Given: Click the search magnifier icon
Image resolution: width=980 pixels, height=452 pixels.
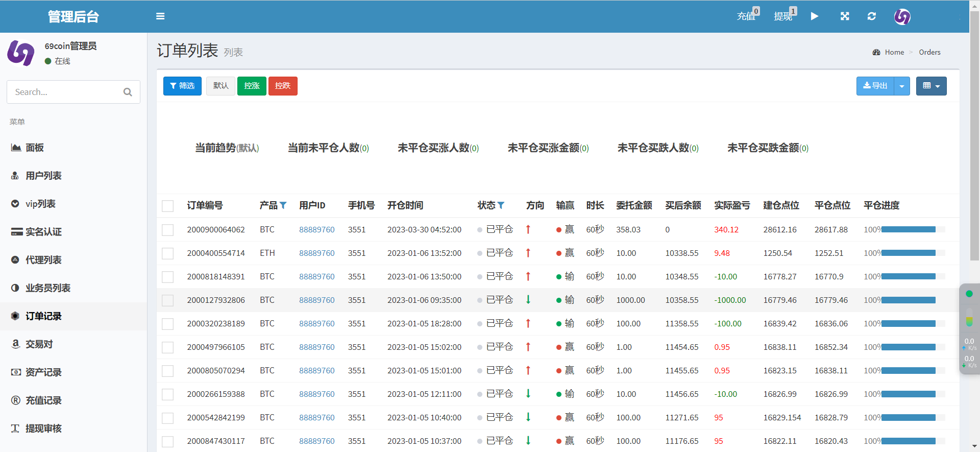Looking at the screenshot, I should click(128, 92).
